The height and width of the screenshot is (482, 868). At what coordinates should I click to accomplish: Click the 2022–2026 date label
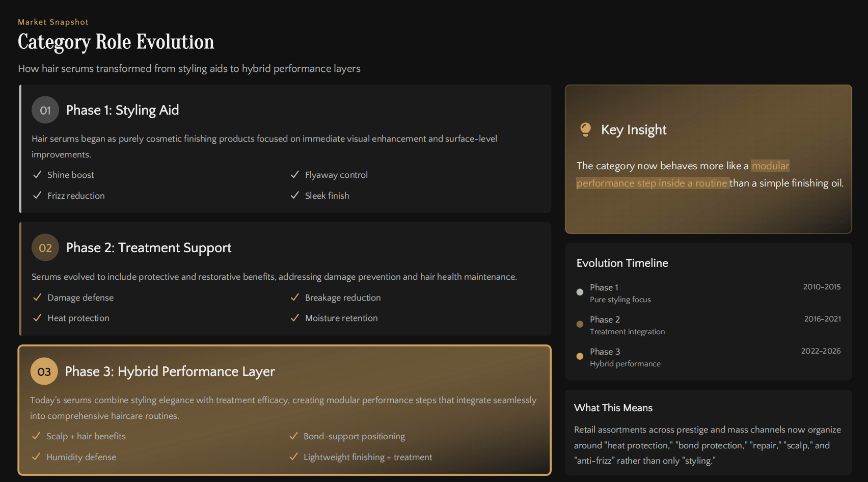point(821,351)
